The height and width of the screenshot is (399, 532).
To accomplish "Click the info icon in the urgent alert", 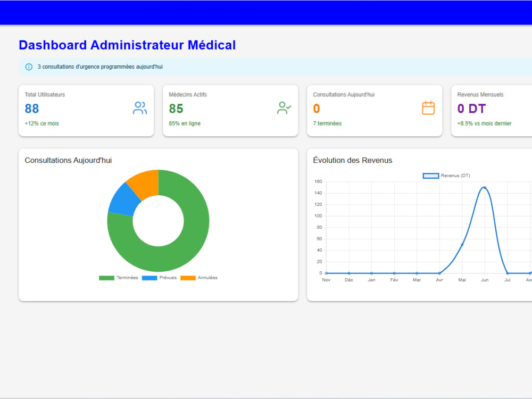I will (29, 67).
